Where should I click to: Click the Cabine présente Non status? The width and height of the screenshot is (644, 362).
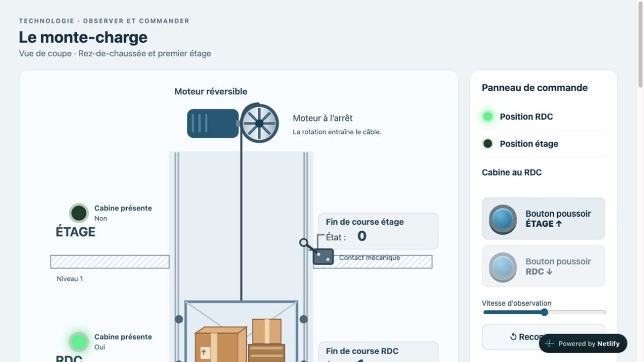[123, 213]
